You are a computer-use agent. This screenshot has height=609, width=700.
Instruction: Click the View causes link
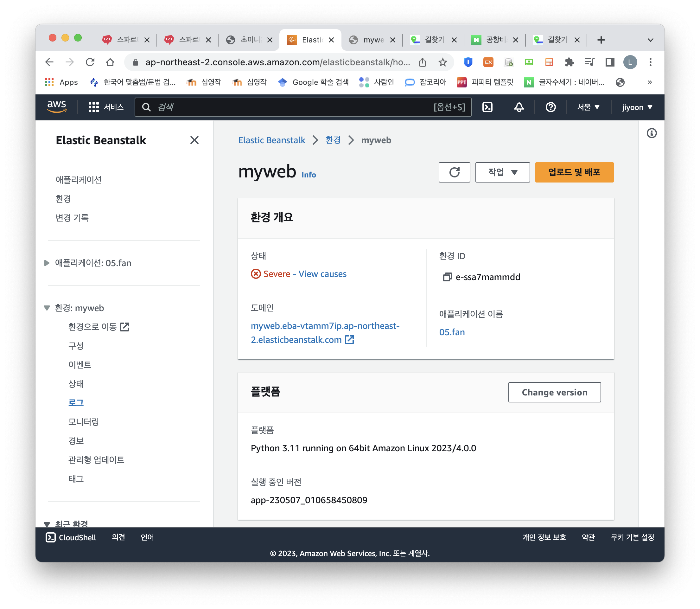pyautogui.click(x=322, y=274)
